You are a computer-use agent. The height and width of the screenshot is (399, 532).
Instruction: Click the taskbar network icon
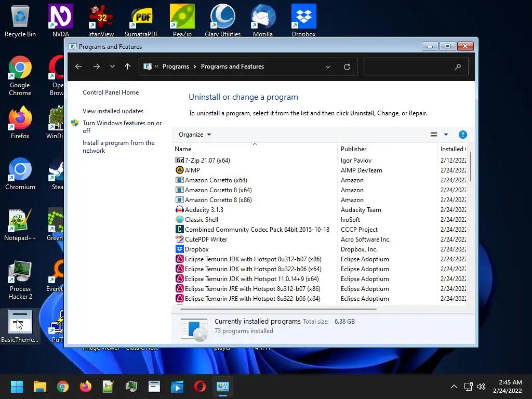tap(469, 387)
